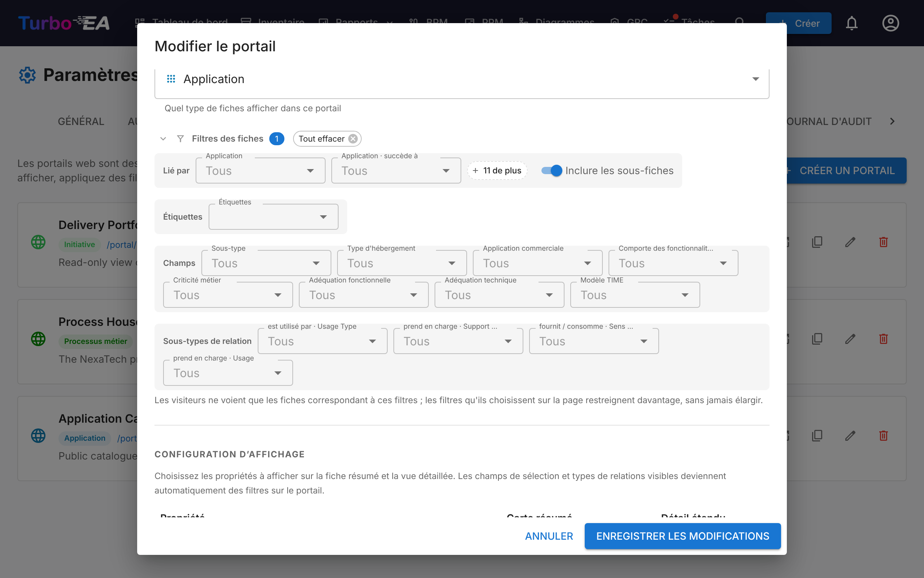Show 11 de plus relation filters

click(497, 171)
